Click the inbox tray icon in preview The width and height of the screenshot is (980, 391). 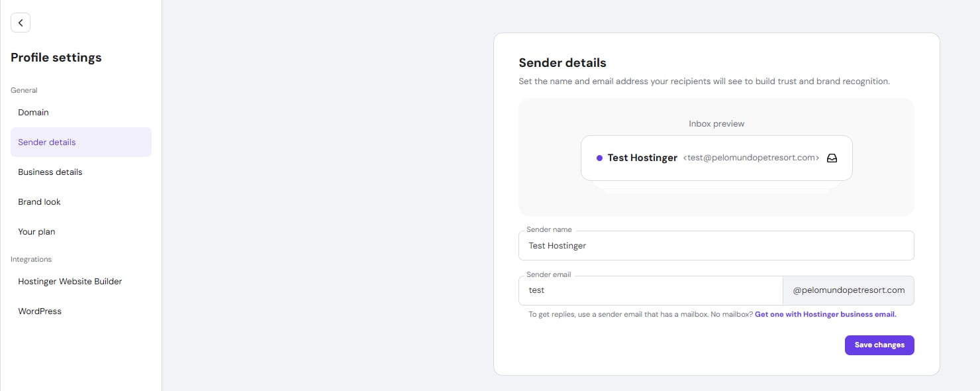[832, 158]
